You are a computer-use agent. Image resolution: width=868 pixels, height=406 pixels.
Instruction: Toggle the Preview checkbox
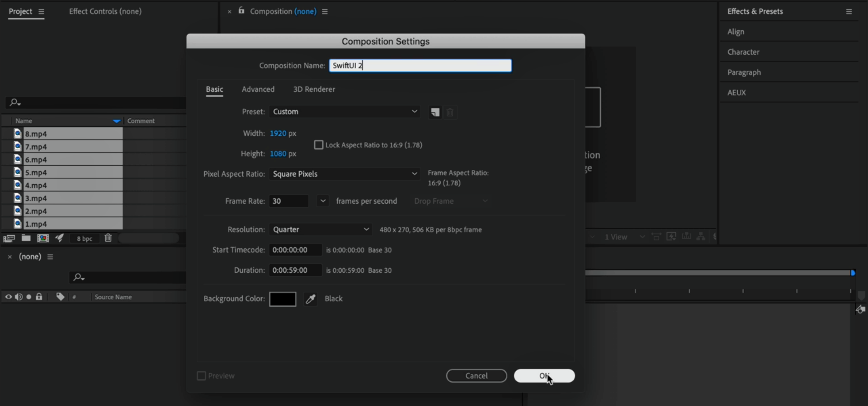click(x=202, y=376)
